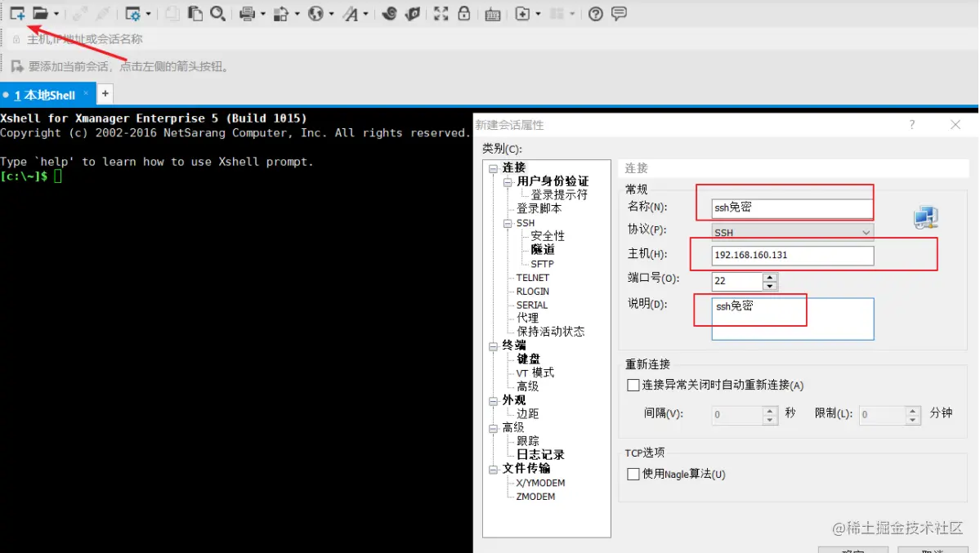Select 登录脚本 in category tree

click(x=539, y=209)
